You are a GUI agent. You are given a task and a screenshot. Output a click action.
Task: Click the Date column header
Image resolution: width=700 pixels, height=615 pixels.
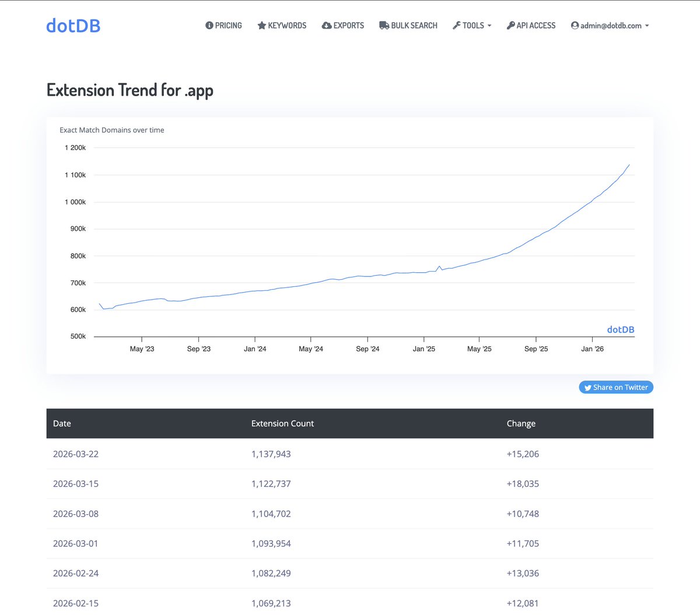62,424
